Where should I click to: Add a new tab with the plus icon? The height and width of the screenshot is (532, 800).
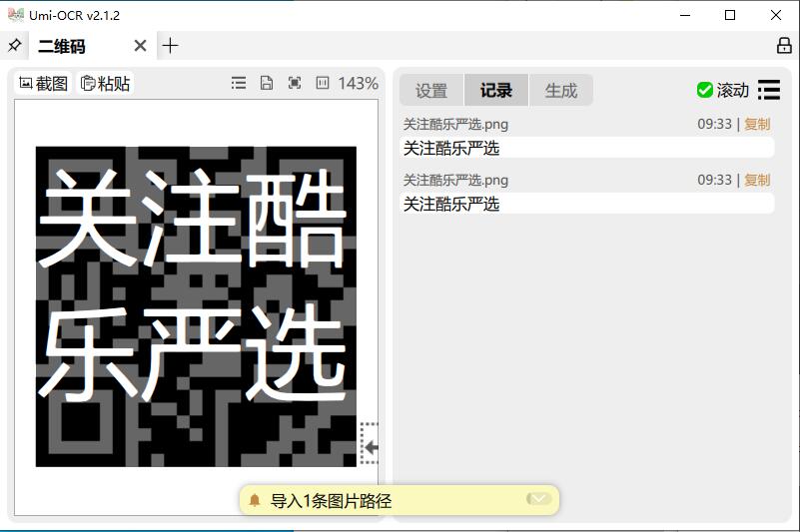tap(170, 46)
